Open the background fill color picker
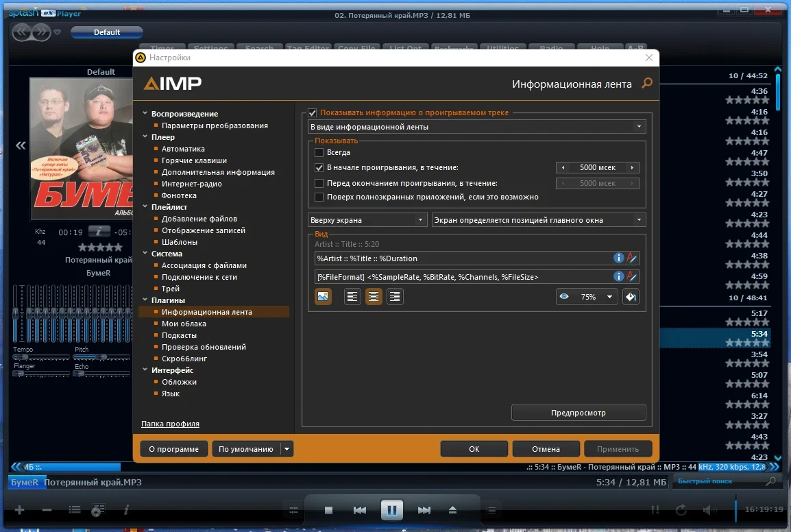 pos(631,297)
